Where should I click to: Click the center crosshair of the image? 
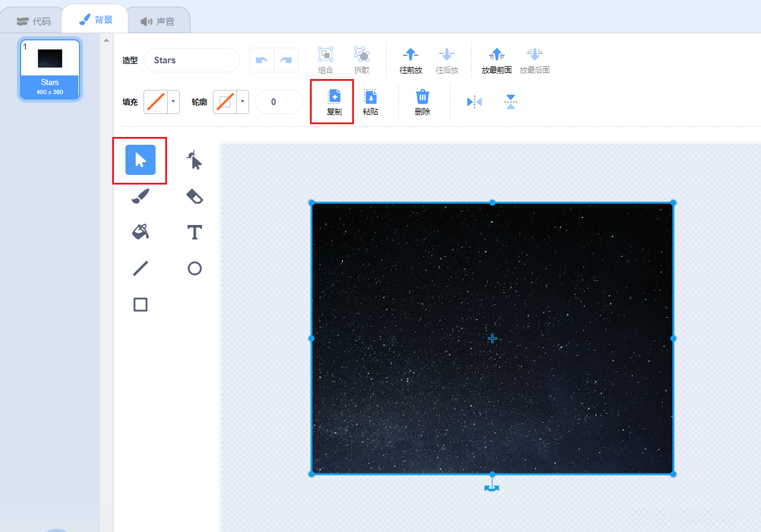click(492, 338)
